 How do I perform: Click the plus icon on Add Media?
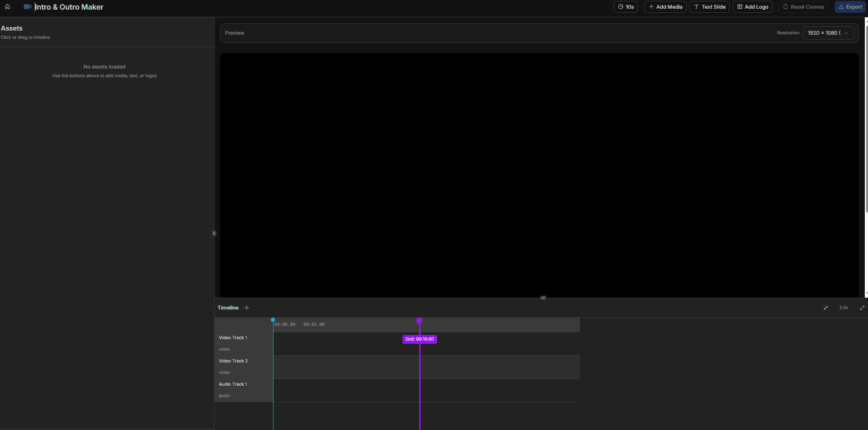[651, 6]
